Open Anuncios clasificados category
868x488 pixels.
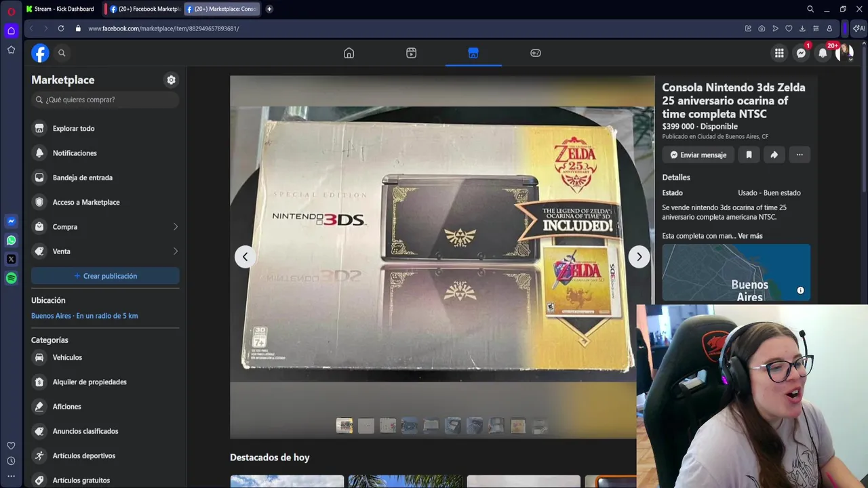tap(105, 431)
